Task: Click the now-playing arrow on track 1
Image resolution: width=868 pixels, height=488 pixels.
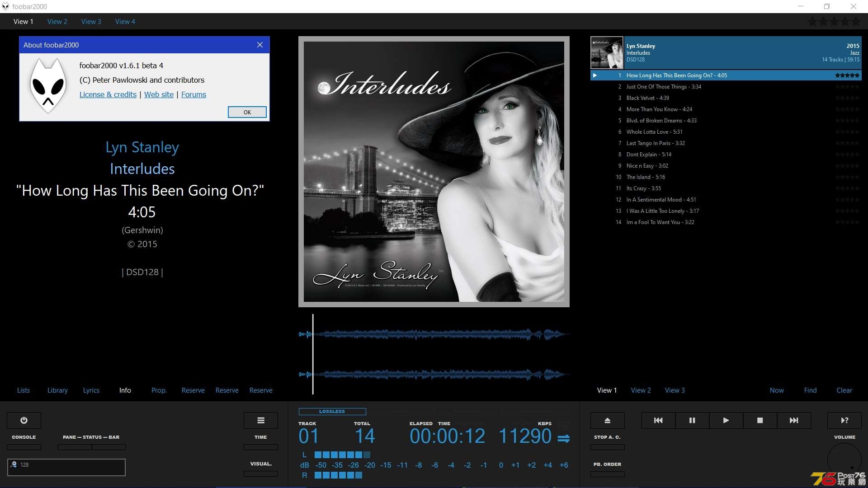Action: click(595, 75)
